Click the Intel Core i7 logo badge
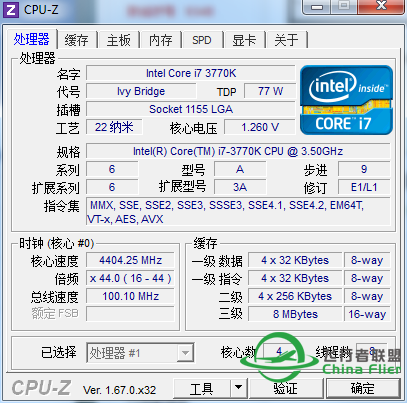Screen dimensions: 407x403 pos(346,100)
